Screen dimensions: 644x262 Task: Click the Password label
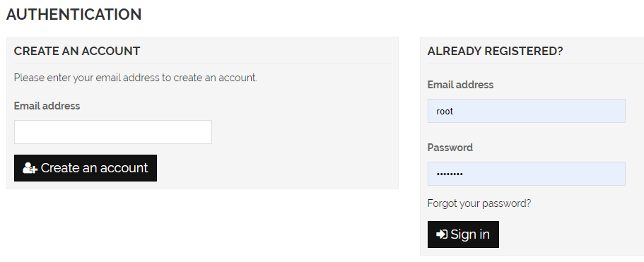tap(450, 148)
